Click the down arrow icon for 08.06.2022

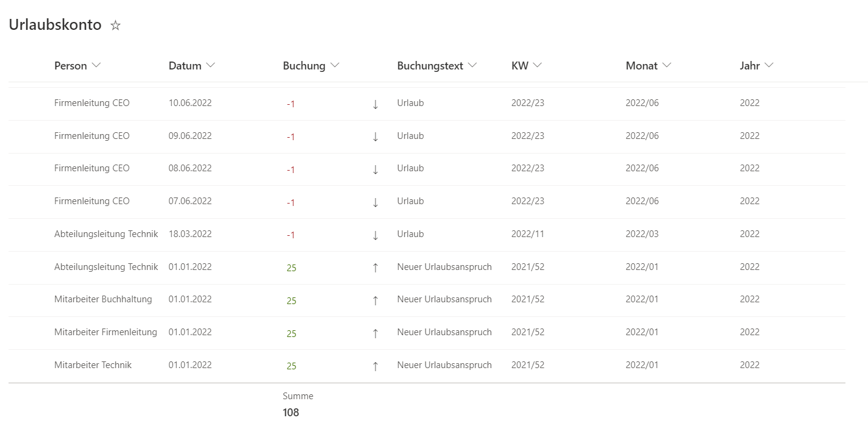(x=375, y=169)
